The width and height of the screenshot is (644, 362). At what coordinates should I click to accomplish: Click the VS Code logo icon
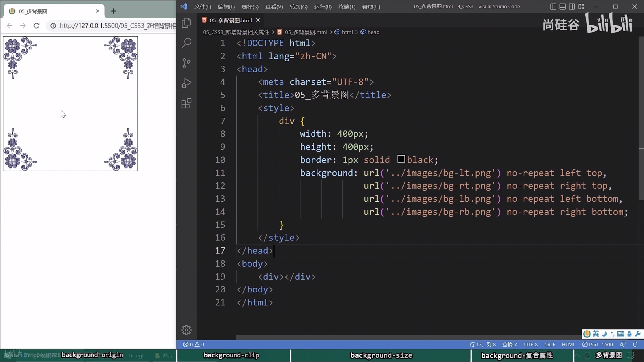tap(184, 6)
